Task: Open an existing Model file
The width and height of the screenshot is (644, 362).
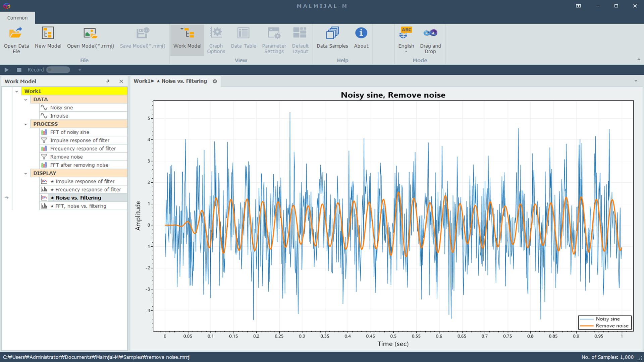Action: point(90,38)
